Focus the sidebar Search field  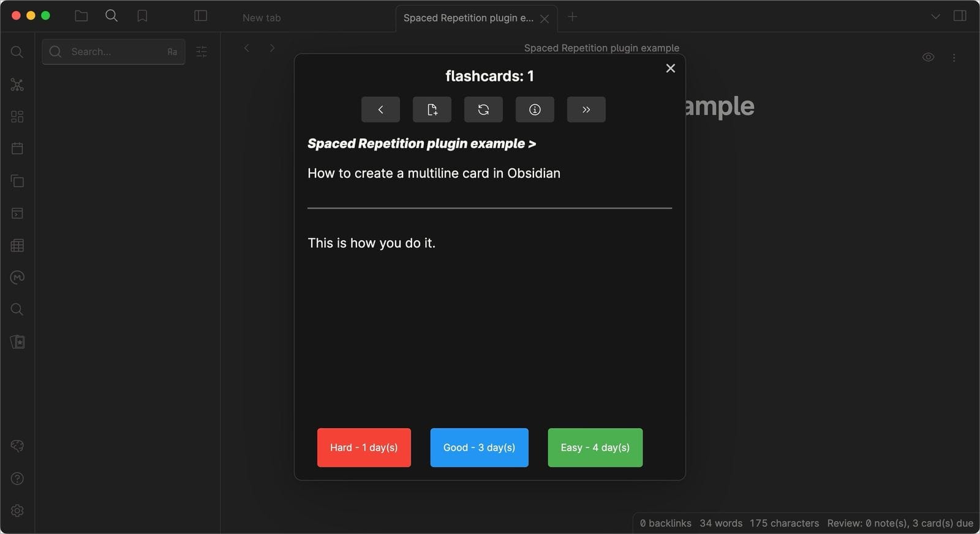click(x=113, y=51)
